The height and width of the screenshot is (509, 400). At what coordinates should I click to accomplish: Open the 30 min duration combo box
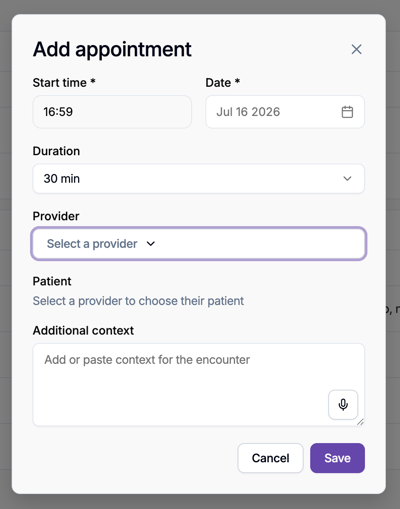pyautogui.click(x=199, y=179)
